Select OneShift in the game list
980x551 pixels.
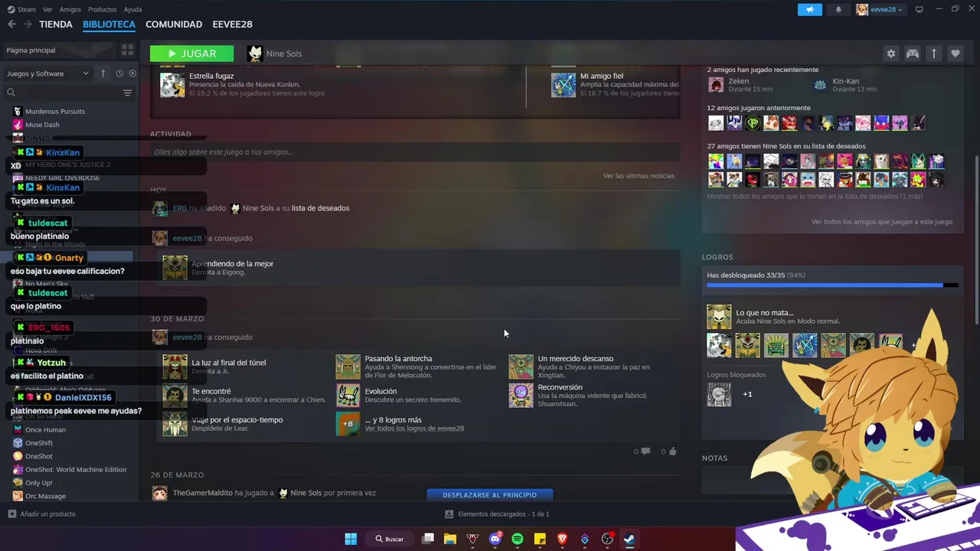[x=39, y=443]
